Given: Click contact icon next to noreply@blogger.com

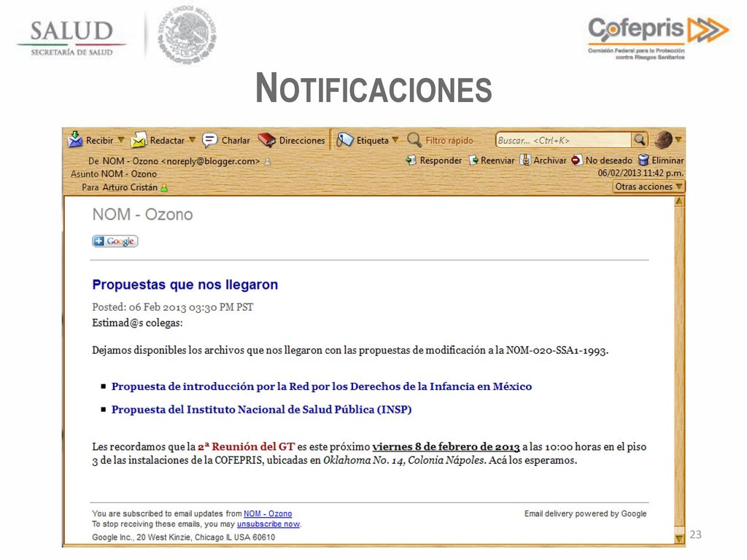Looking at the screenshot, I should tap(267, 162).
